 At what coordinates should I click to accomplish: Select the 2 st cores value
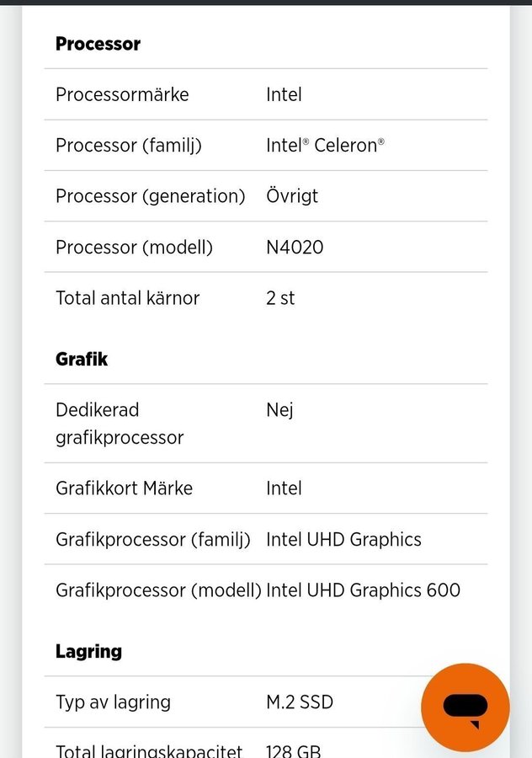click(280, 298)
